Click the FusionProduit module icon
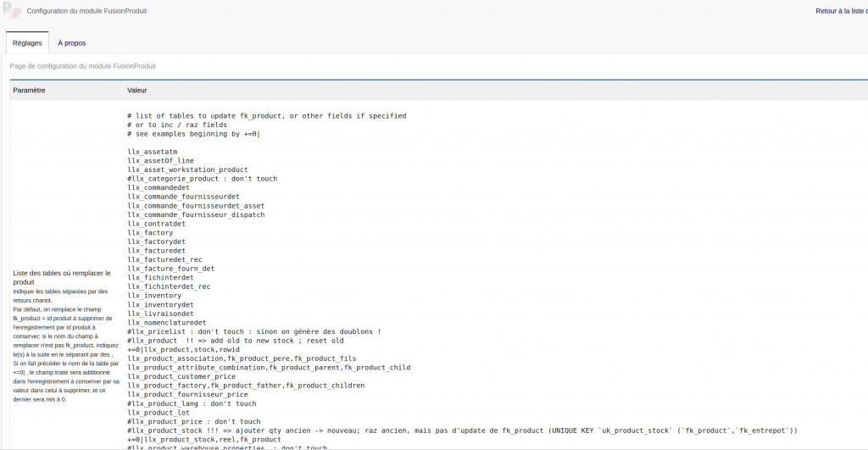 (12, 10)
